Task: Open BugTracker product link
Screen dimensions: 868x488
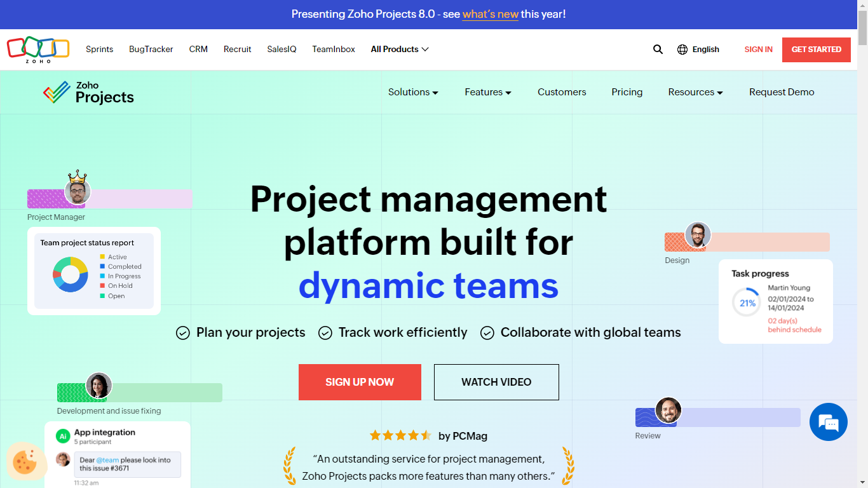Action: tap(151, 49)
